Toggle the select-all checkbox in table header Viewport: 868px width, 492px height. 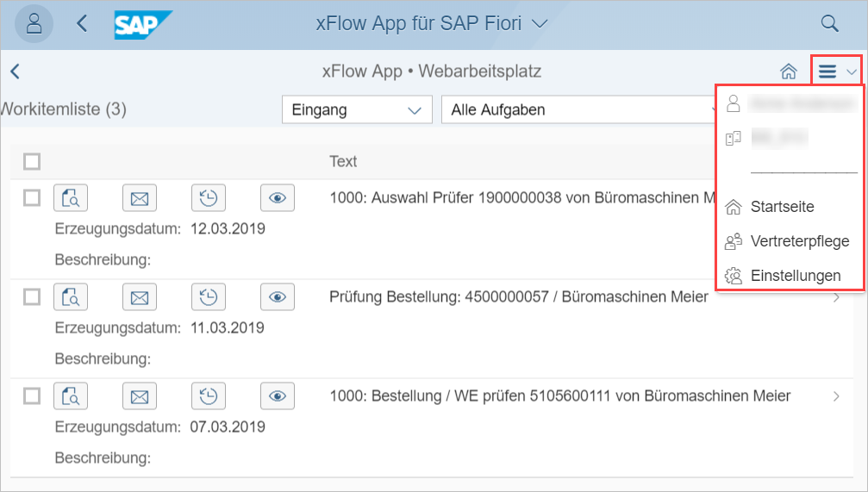point(32,161)
